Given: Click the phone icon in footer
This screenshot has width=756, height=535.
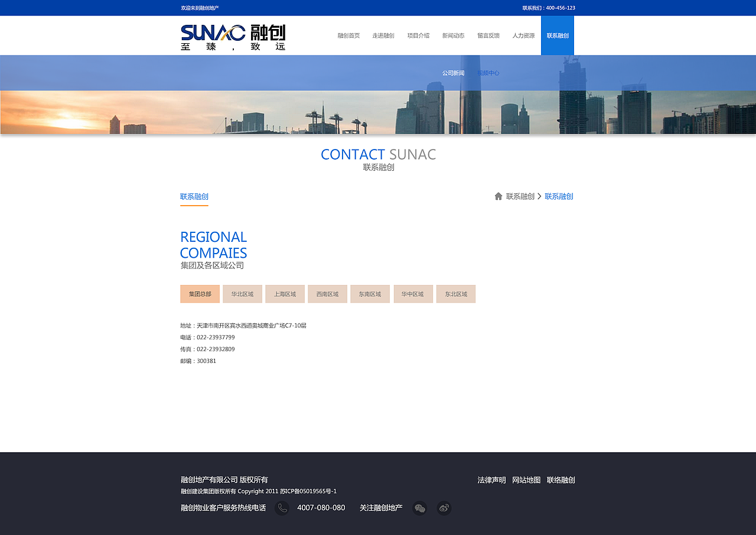Looking at the screenshot, I should (282, 508).
